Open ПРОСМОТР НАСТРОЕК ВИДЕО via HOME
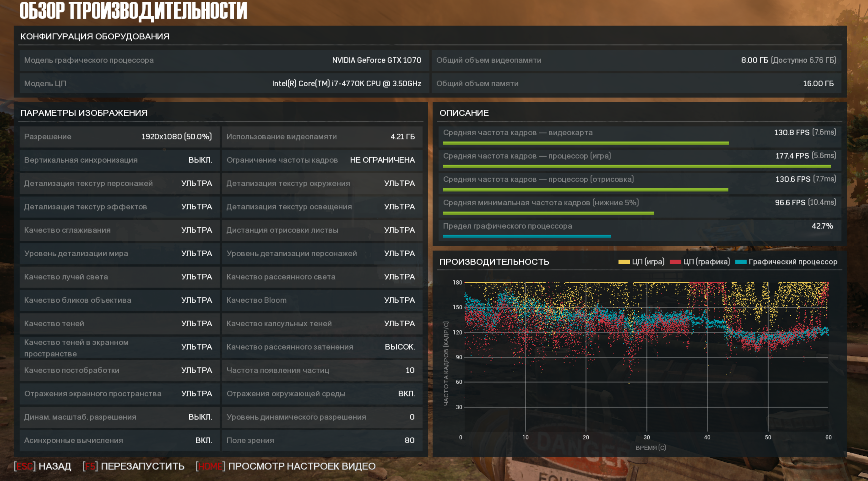Screen dimensions: 868x481 [x=286, y=466]
